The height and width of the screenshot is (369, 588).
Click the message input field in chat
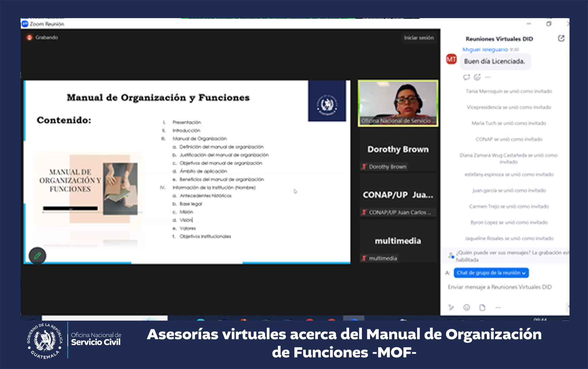tap(500, 287)
